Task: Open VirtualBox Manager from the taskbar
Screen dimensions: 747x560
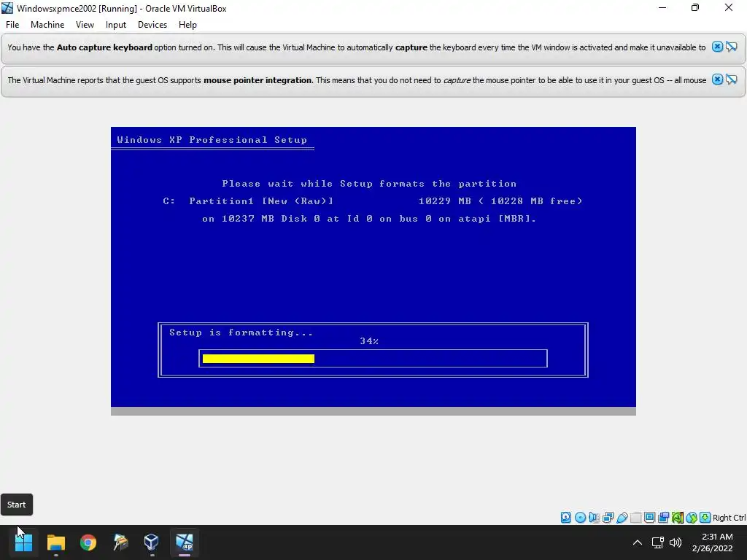Action: (x=152, y=542)
